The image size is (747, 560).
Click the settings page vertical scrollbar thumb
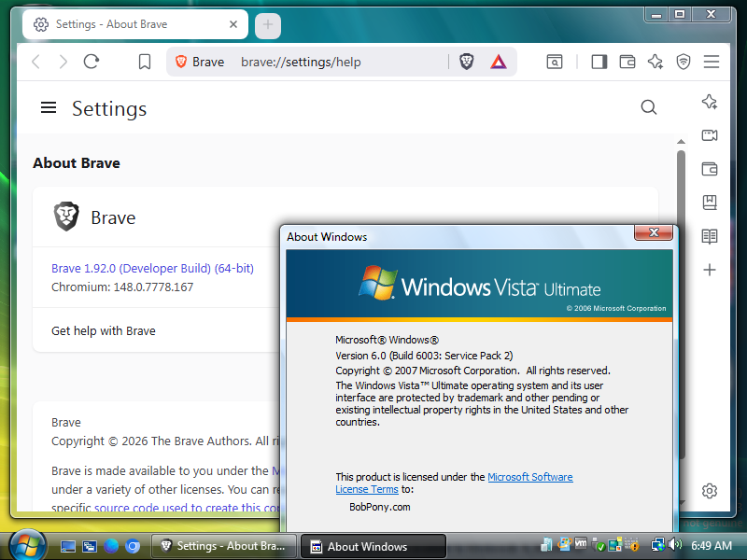coord(681,305)
